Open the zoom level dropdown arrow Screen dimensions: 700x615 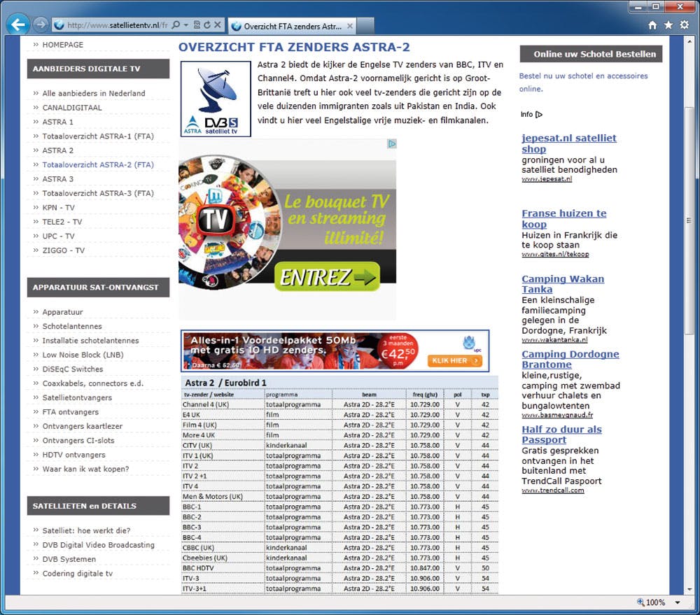coord(677,602)
